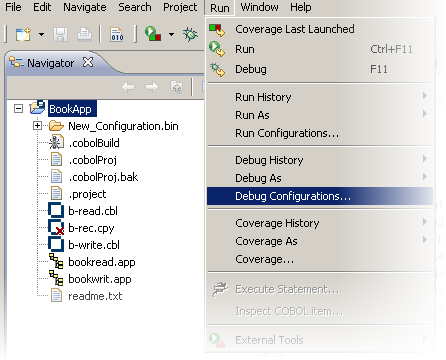Click the Print toolbar icon
Image resolution: width=446 pixels, height=360 pixels.
[x=84, y=34]
